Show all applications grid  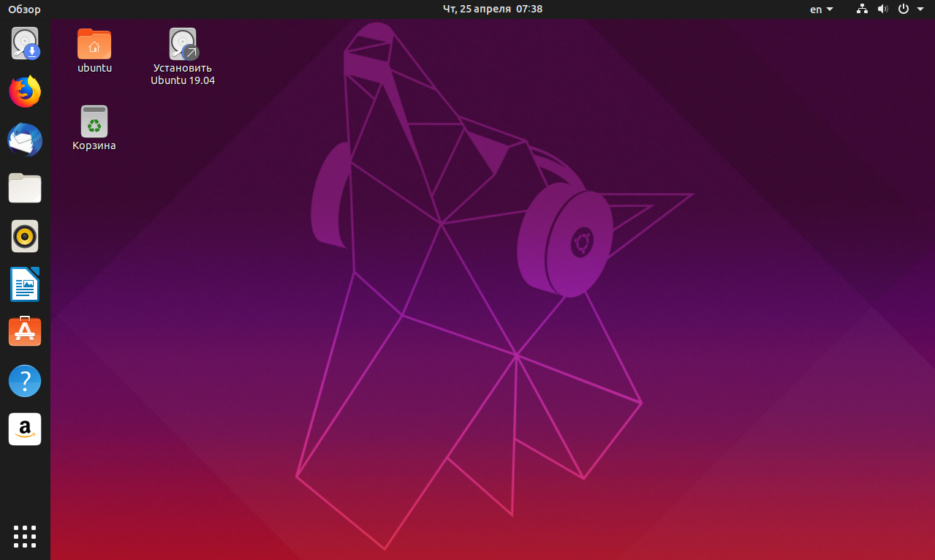pyautogui.click(x=25, y=536)
